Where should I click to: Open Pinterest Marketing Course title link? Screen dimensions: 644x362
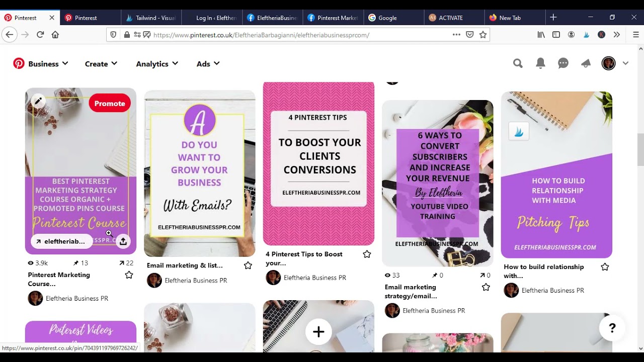(x=59, y=279)
